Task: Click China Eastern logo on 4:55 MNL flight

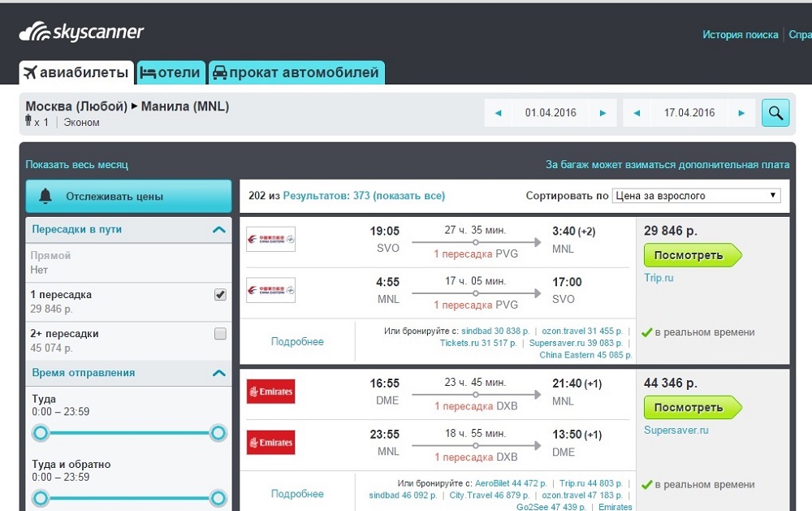Action: coord(271,290)
